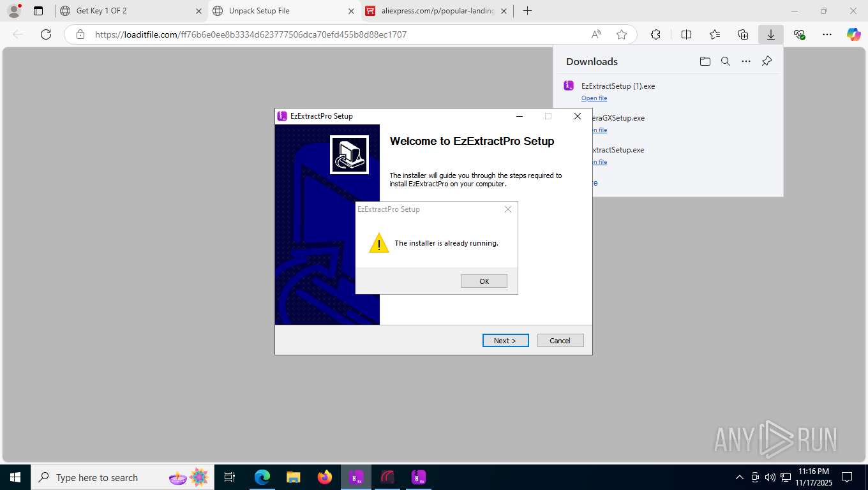Open Edge Settings and more menu
The width and height of the screenshot is (868, 490).
click(x=827, y=34)
